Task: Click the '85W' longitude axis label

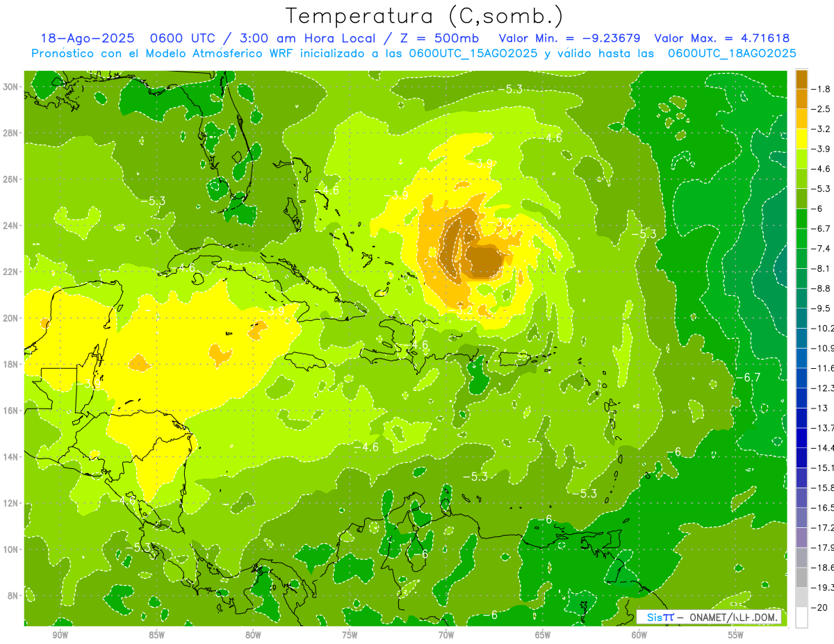Action: tap(156, 635)
